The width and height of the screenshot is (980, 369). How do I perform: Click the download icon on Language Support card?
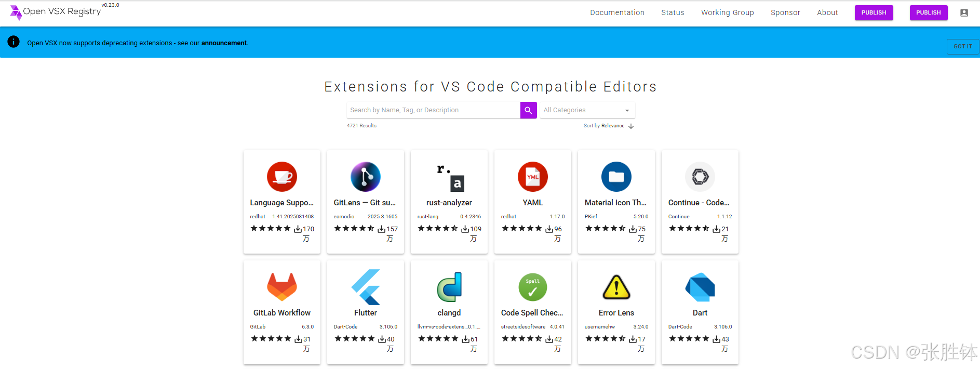click(298, 229)
